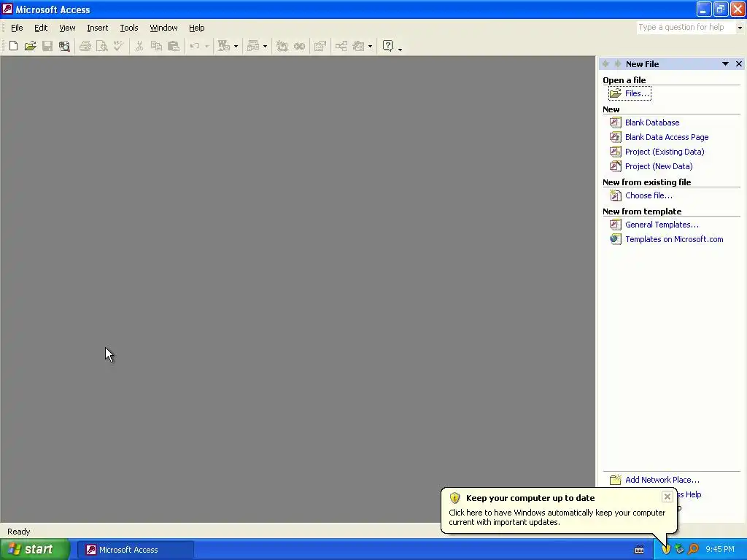The height and width of the screenshot is (560, 747).
Task: Open the Help menu
Action: coord(196,28)
